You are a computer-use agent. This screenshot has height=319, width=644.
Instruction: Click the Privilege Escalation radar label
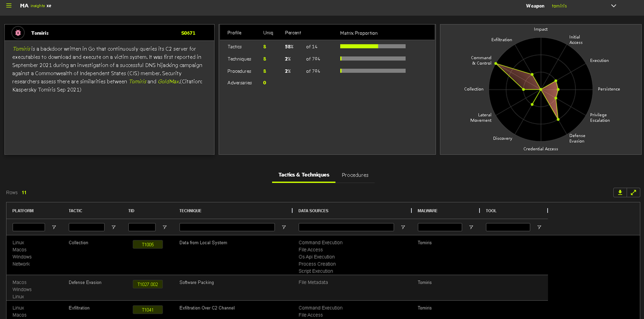(600, 118)
